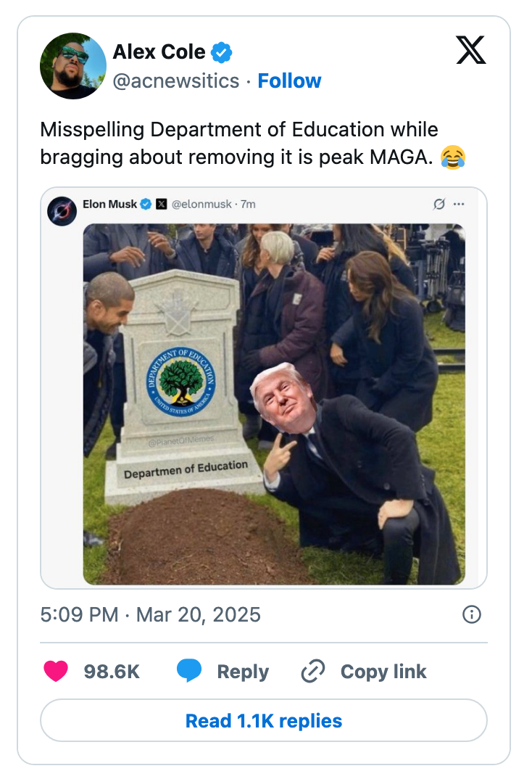Click the chain link icon
532x779 pixels.
[313, 672]
